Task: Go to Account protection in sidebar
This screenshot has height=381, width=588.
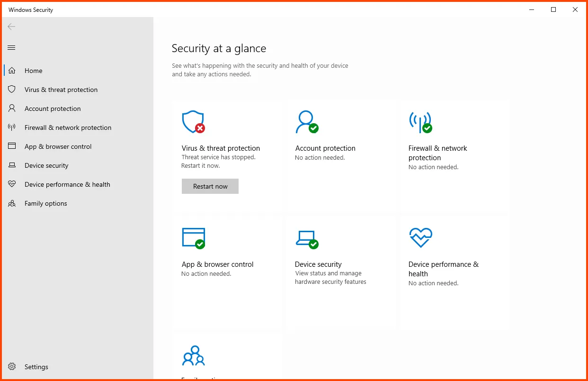Action: [78, 109]
